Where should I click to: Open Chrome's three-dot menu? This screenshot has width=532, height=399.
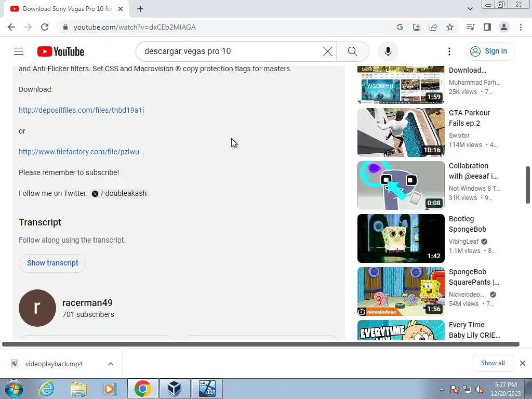pos(521,27)
